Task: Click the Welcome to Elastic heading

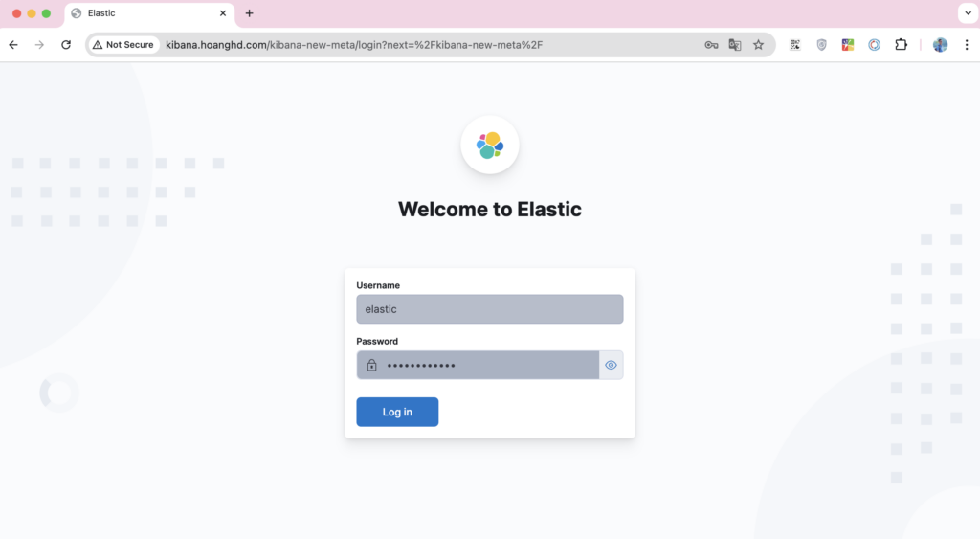Action: 489,209
